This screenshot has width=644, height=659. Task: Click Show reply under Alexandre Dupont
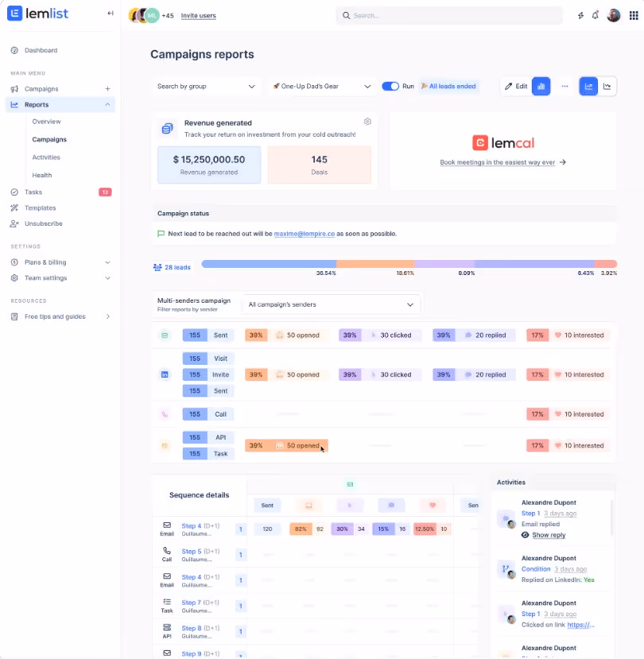[548, 535]
